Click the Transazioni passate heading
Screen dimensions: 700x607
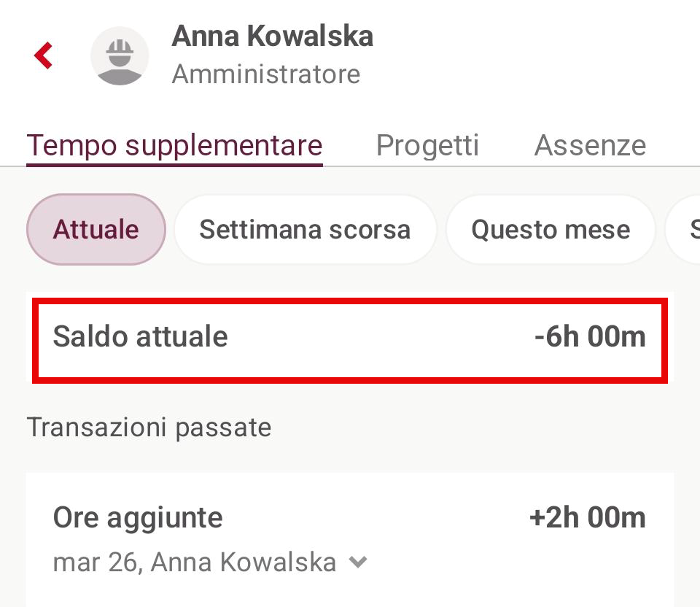pyautogui.click(x=149, y=427)
